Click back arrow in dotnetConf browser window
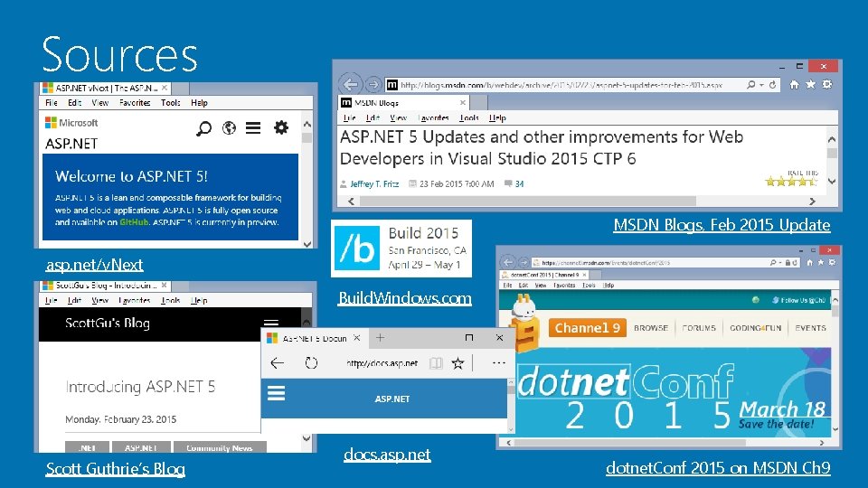The image size is (868, 488). (x=507, y=262)
